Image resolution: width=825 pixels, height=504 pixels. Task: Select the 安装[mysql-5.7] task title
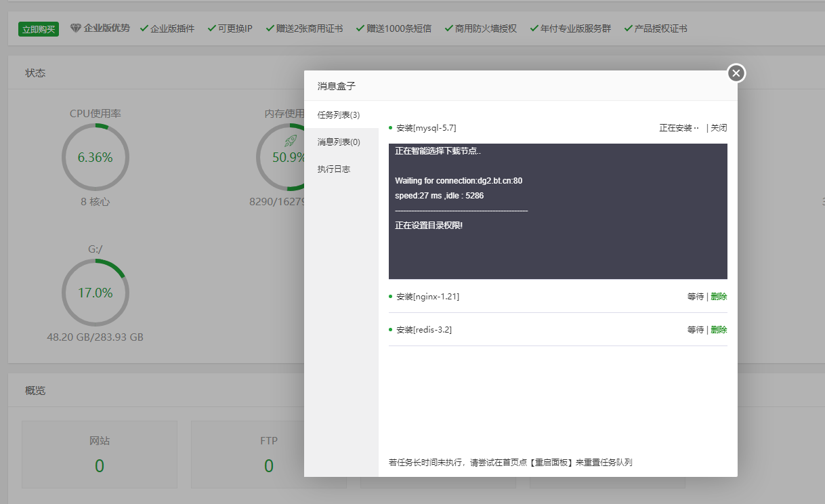426,127
